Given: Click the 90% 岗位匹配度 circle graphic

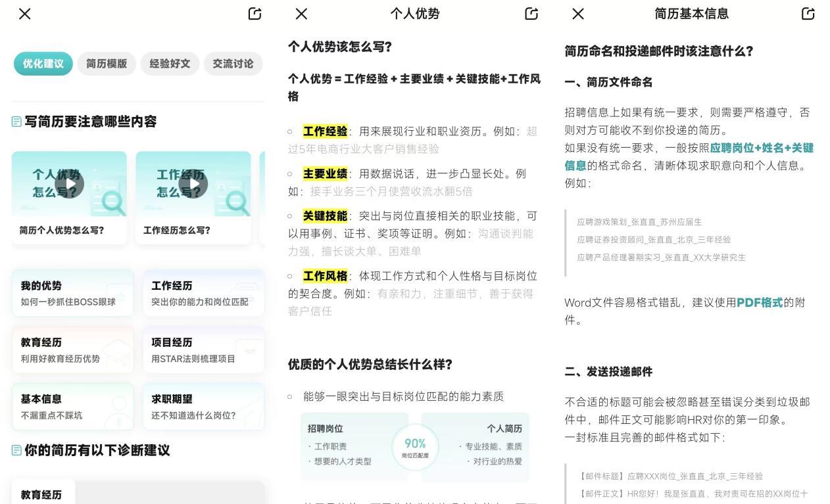Looking at the screenshot, I should (415, 447).
